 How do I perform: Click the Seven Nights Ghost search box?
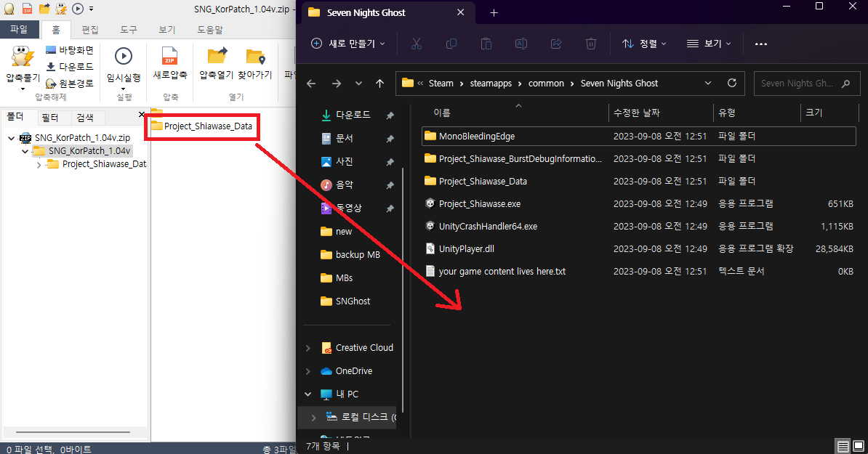click(x=806, y=84)
